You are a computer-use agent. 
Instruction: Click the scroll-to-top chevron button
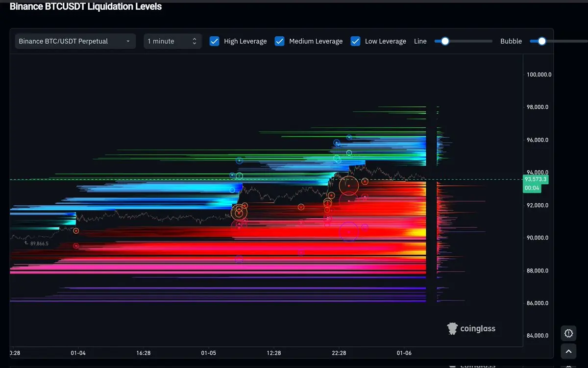point(568,351)
